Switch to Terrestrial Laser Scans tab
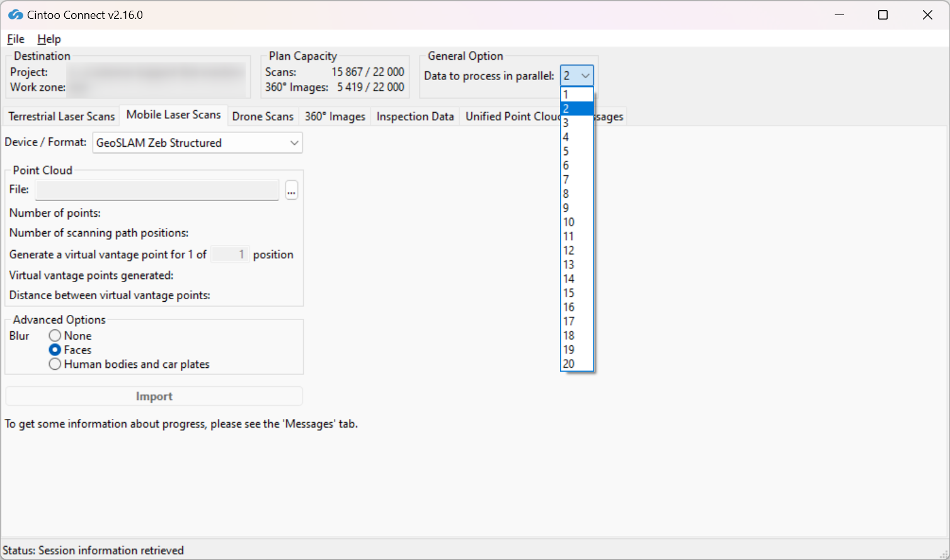This screenshot has width=950, height=560. point(62,117)
